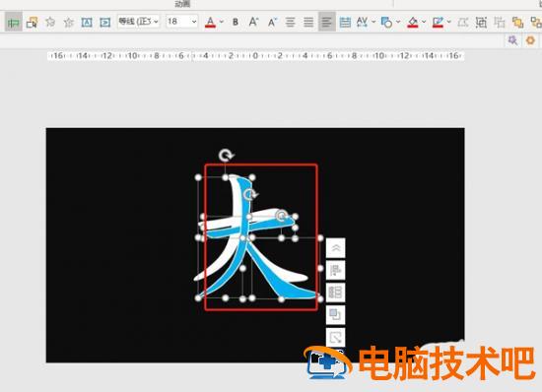542x392 pixels.
Task: Expand the shape outline dropdown arrow
Action: tap(449, 22)
